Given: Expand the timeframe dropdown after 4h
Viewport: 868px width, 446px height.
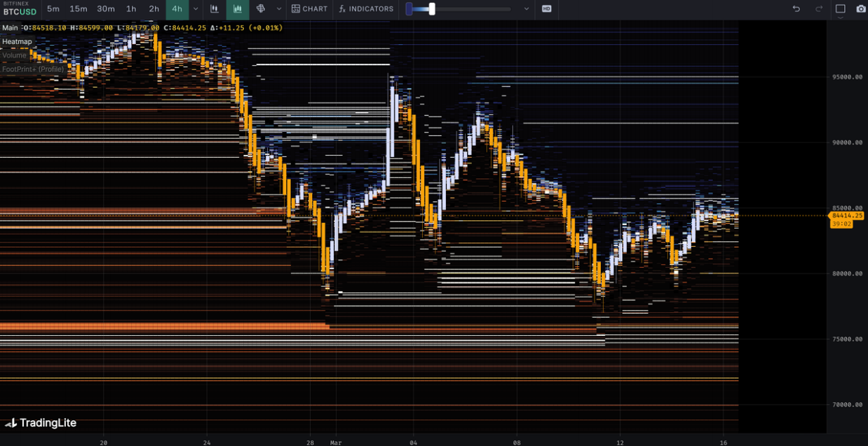Looking at the screenshot, I should (x=196, y=9).
